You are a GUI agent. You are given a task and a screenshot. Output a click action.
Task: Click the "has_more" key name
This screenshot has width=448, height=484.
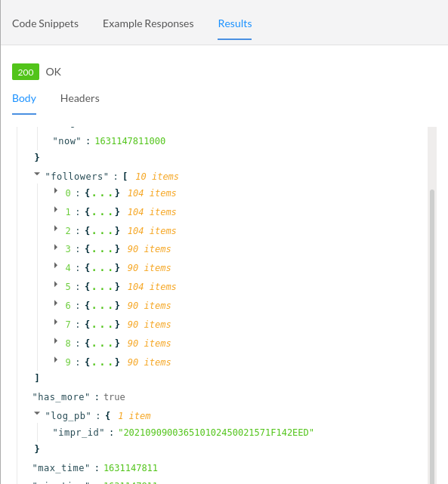point(61,397)
